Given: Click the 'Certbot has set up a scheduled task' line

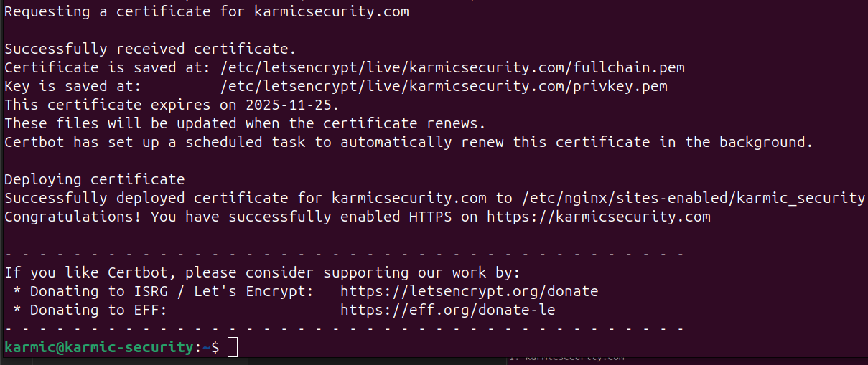Looking at the screenshot, I should point(409,142).
